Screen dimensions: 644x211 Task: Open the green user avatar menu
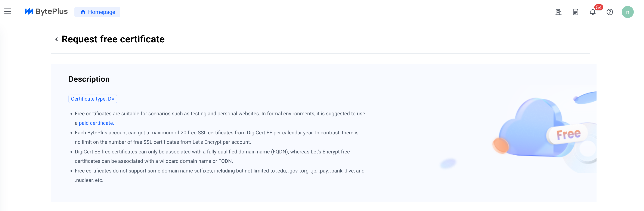tap(628, 12)
